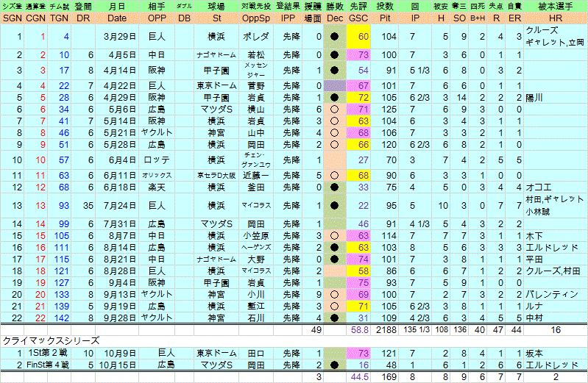The height and width of the screenshot is (383, 588).
Task: Click the pitch count 125
Action: pos(389,110)
